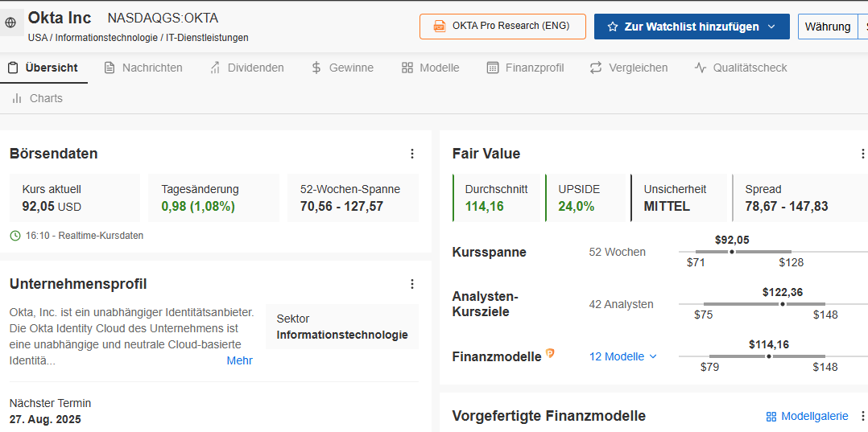Go to the Qualitätscheck tab
The height and width of the screenshot is (432, 868).
point(741,68)
